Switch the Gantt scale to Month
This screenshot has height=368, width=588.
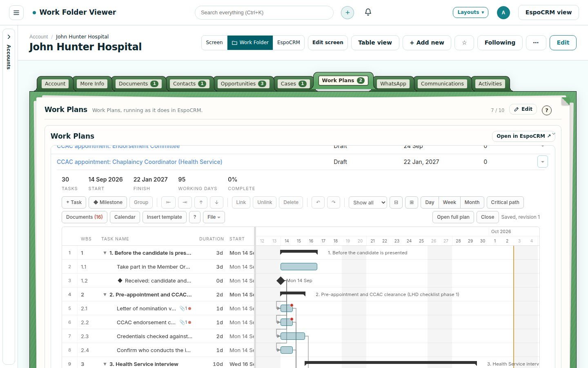click(472, 202)
